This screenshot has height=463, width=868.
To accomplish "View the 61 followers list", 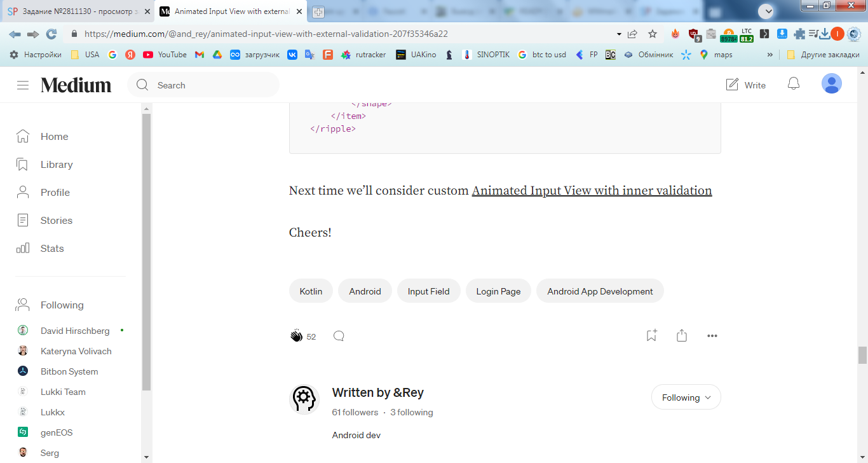I will (355, 412).
